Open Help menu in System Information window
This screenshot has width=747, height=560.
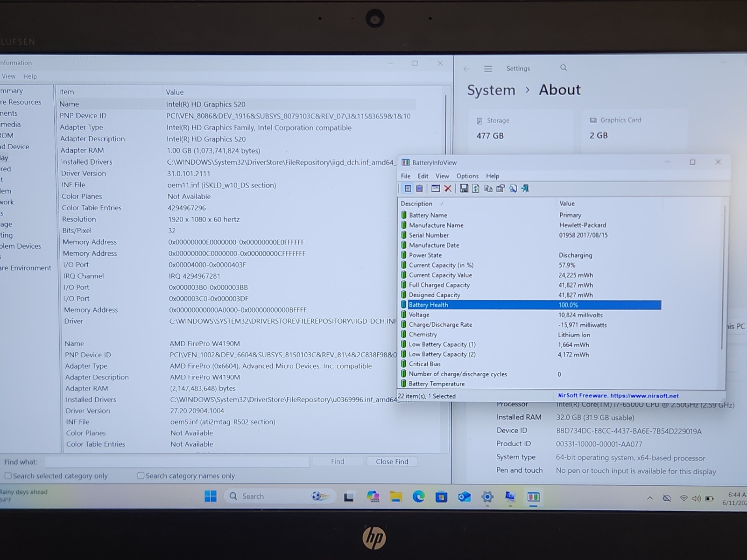(30, 77)
